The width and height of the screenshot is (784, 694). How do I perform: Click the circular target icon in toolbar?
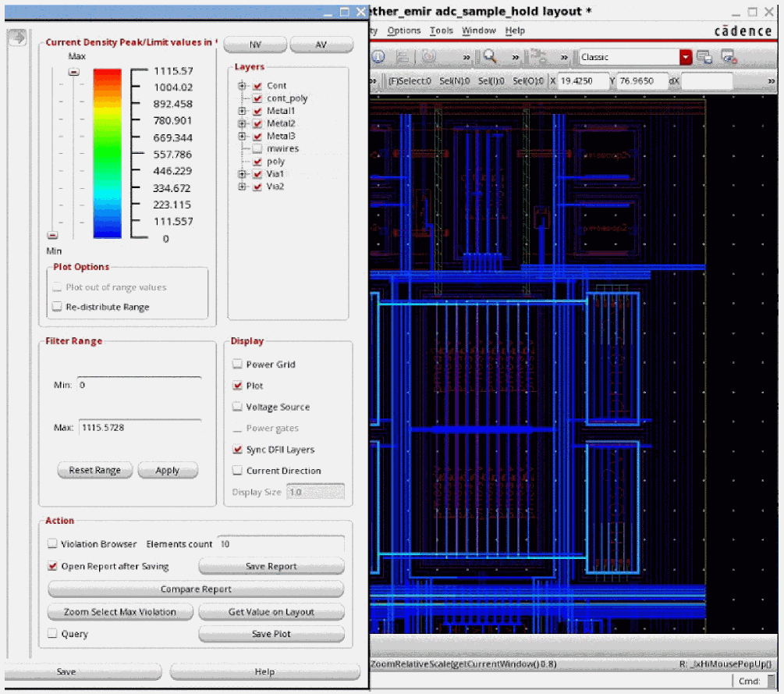coord(429,57)
